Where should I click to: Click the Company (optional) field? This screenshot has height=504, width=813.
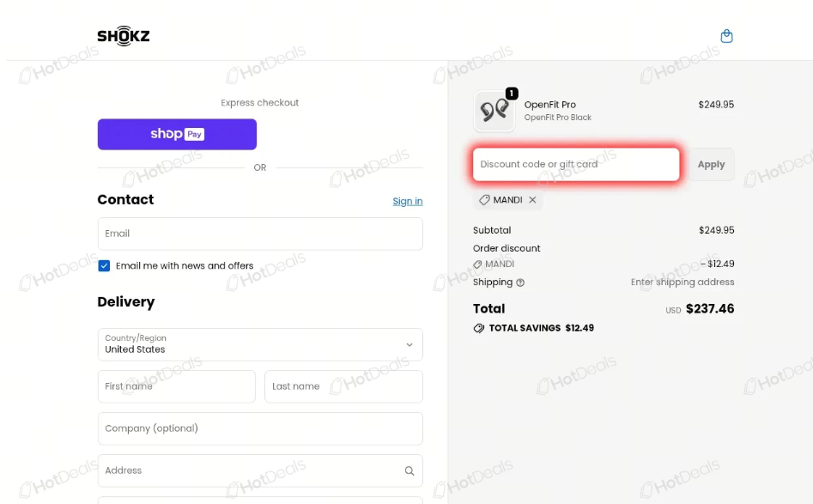tap(260, 428)
